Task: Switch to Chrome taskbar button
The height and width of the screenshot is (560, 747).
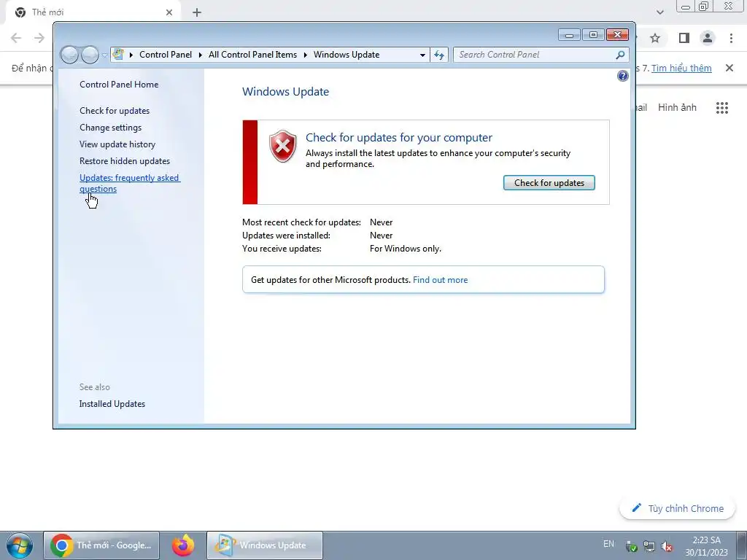Action: pos(101,545)
